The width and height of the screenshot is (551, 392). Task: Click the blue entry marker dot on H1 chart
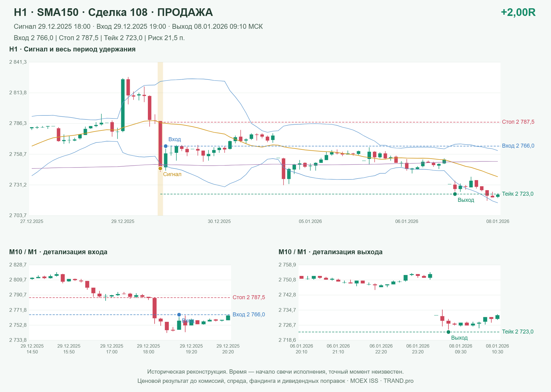[166, 146]
